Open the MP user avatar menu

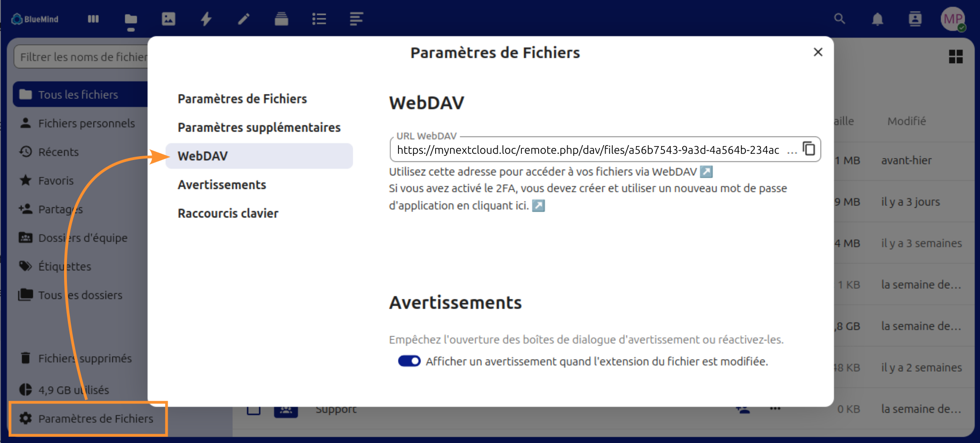tap(953, 19)
